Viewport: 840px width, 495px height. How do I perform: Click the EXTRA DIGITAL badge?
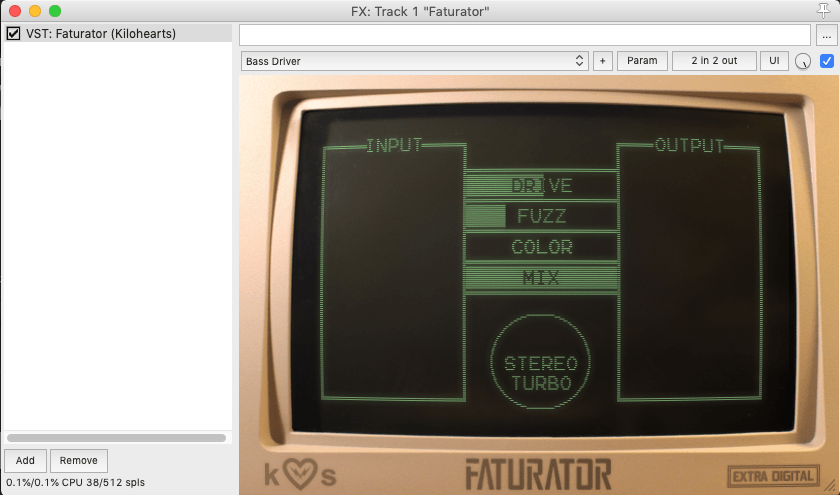coord(773,476)
